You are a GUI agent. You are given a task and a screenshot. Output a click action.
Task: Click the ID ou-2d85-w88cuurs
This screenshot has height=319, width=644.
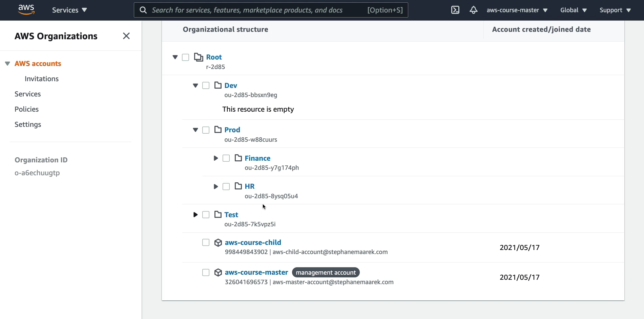[x=251, y=140]
